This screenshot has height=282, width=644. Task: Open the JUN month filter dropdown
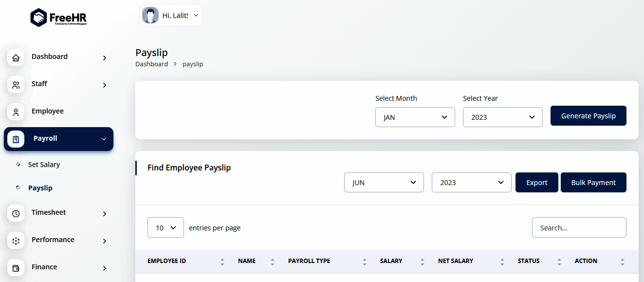coord(384,183)
